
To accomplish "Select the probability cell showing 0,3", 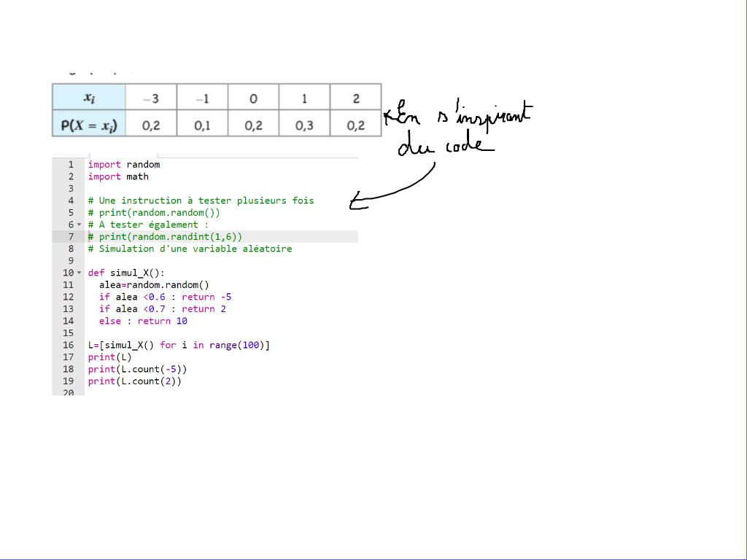I will (304, 125).
